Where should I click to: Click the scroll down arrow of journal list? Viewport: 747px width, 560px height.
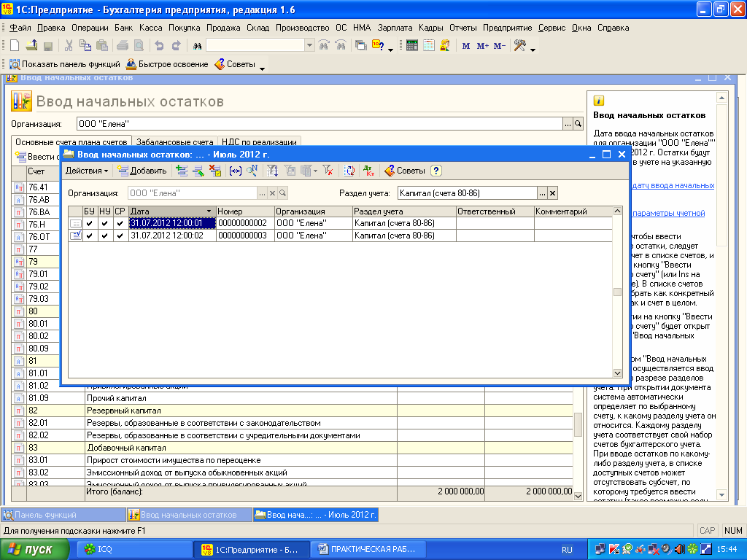[x=617, y=373]
